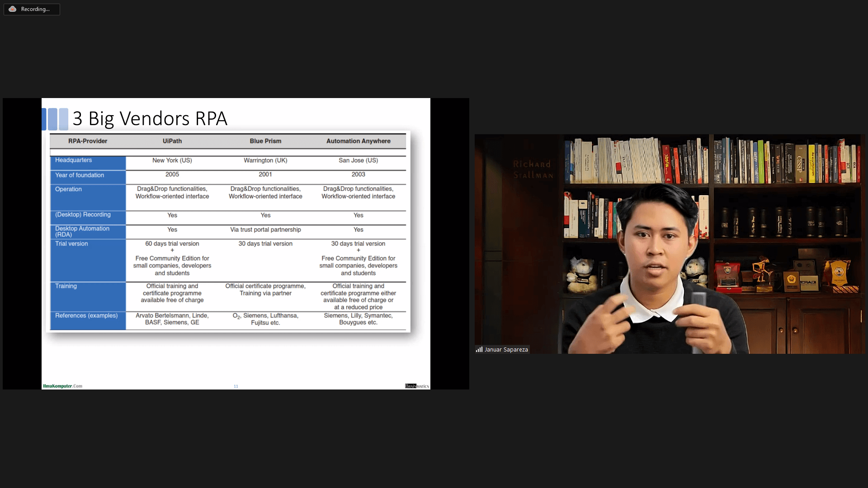The width and height of the screenshot is (868, 488).
Task: Click the blue bars slide title icon
Action: (x=55, y=119)
